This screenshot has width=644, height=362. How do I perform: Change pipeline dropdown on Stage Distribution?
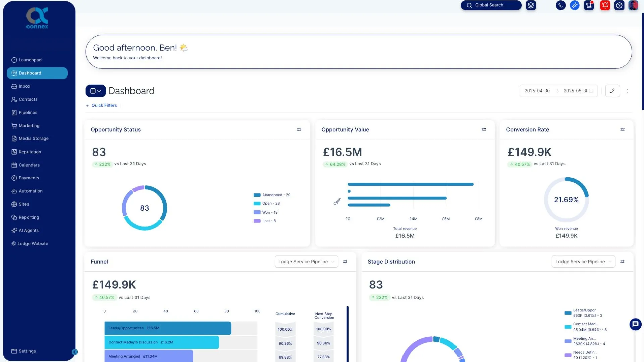(583, 262)
